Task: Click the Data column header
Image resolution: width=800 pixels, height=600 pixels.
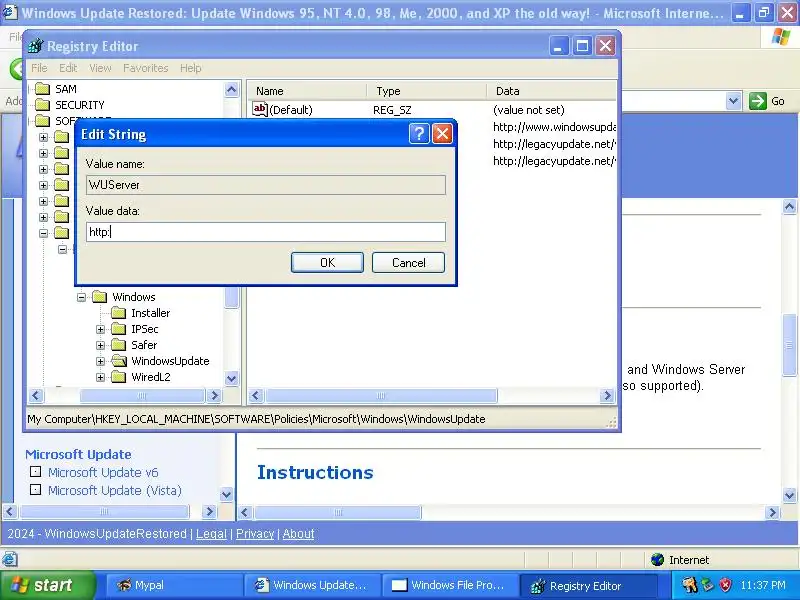Action: coord(551,91)
